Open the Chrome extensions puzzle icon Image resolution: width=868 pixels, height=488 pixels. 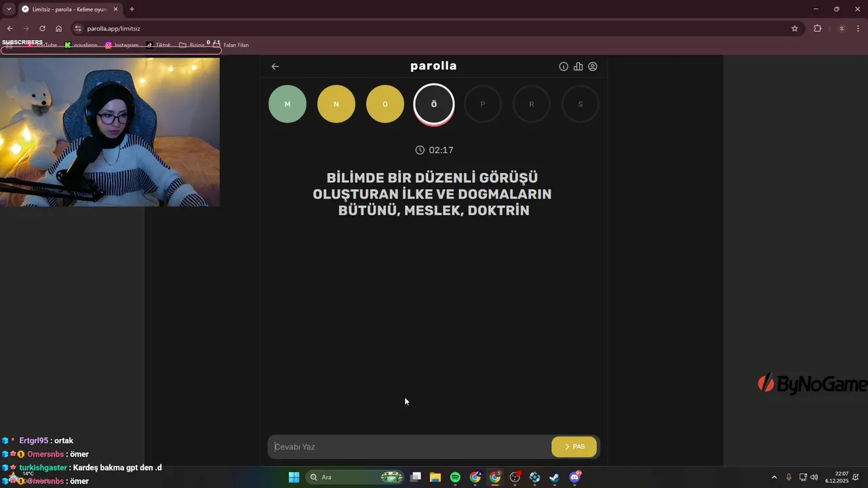(817, 28)
